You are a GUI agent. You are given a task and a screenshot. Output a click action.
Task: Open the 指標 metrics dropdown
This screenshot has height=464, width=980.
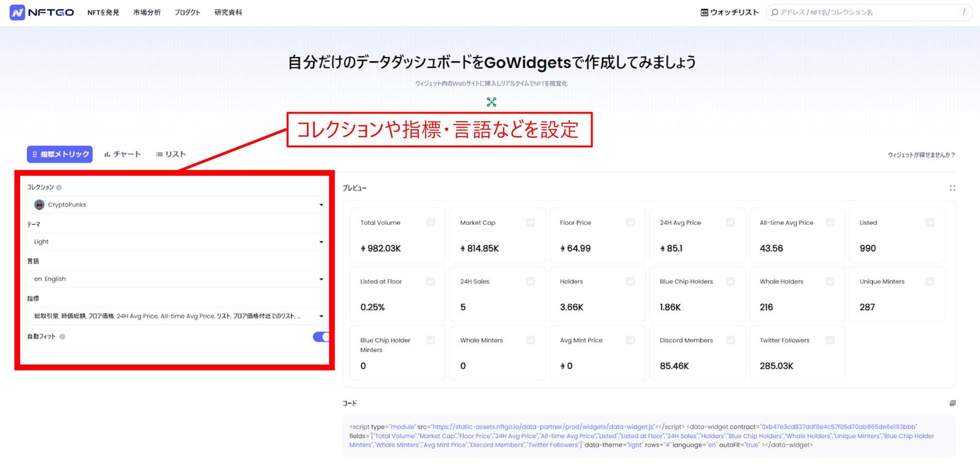pos(178,316)
